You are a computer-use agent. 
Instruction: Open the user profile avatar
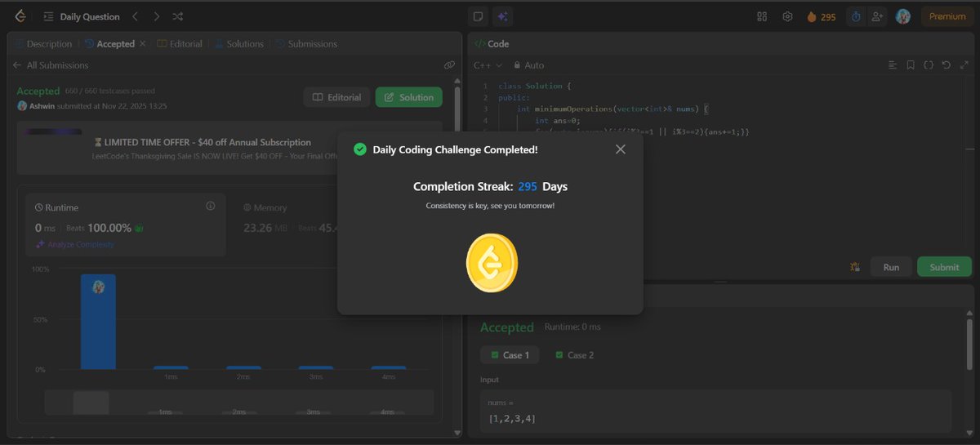coord(902,16)
